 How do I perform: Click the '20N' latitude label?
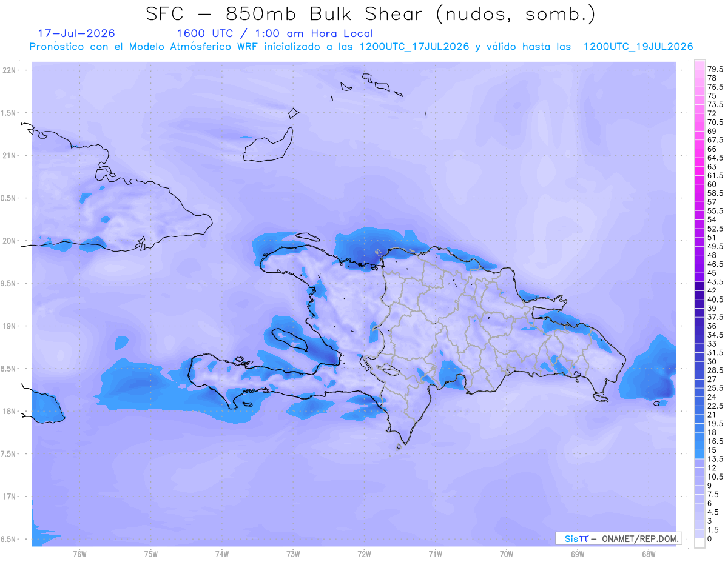tap(10, 241)
